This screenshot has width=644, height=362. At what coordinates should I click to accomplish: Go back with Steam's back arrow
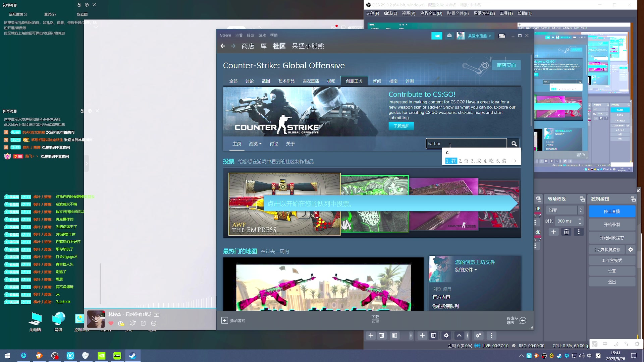(x=223, y=46)
